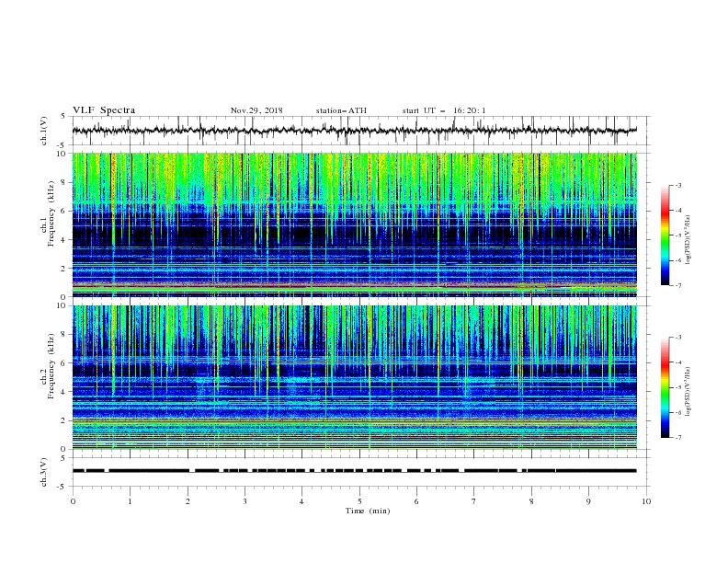728x563 pixels.
Task: Click the 10 minute tick on time axis
Action: (646, 501)
